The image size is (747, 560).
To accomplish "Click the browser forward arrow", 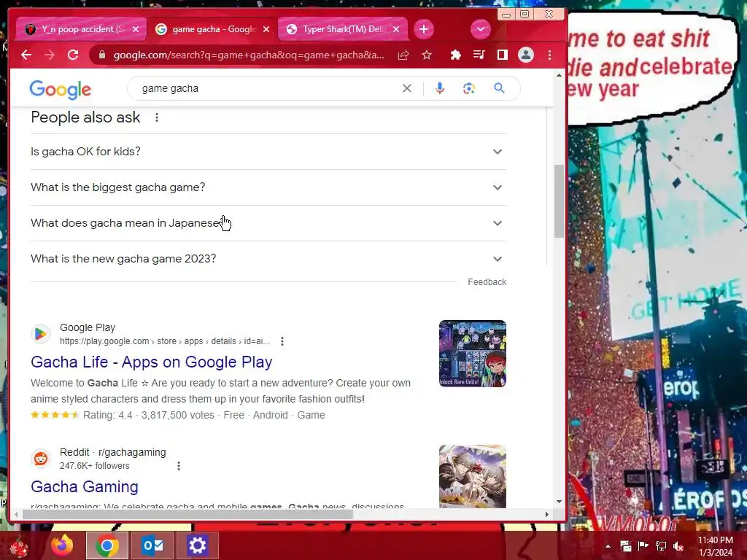I will (50, 55).
